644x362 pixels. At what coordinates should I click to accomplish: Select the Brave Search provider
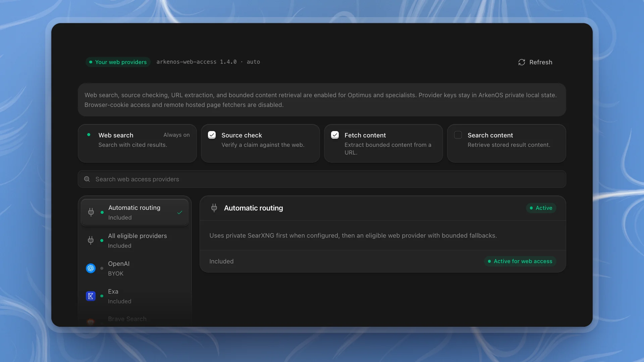tap(135, 320)
